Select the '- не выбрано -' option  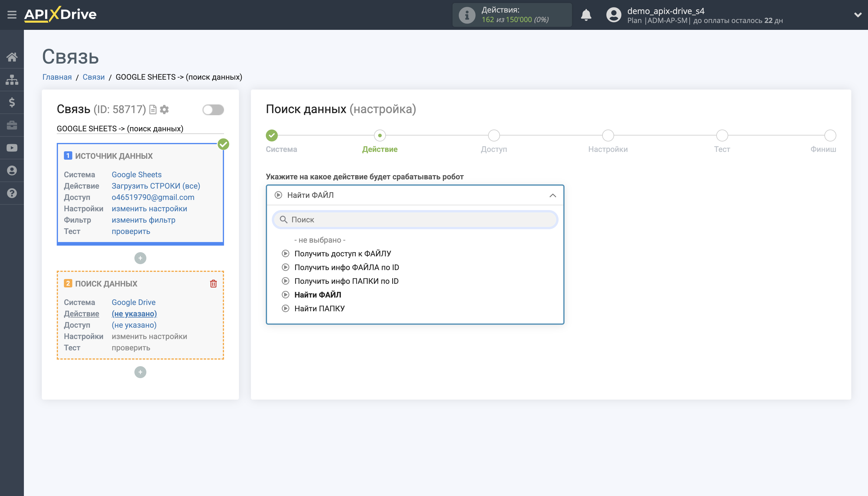click(320, 240)
